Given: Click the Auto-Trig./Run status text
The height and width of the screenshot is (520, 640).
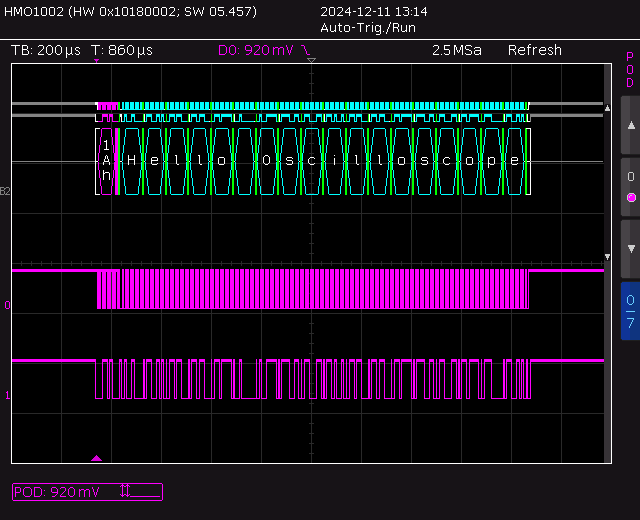Looking at the screenshot, I should tap(366, 28).
